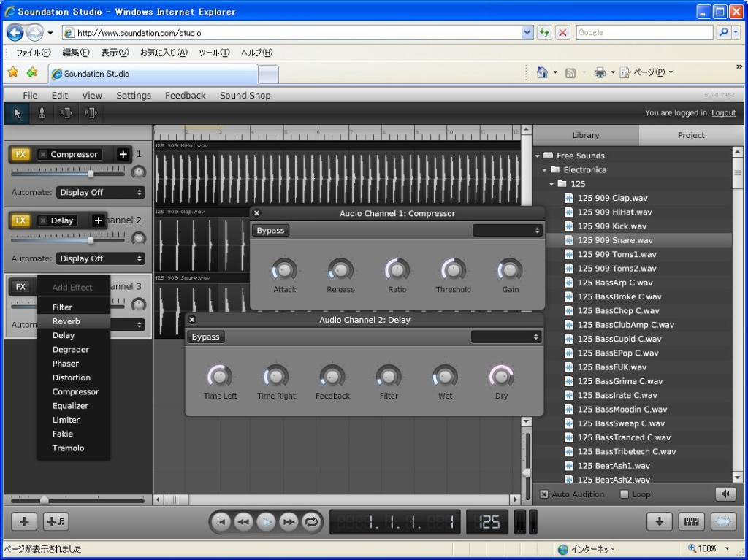Click the volume slider handle on channel 1
This screenshot has width=748, height=560.
coord(91,174)
